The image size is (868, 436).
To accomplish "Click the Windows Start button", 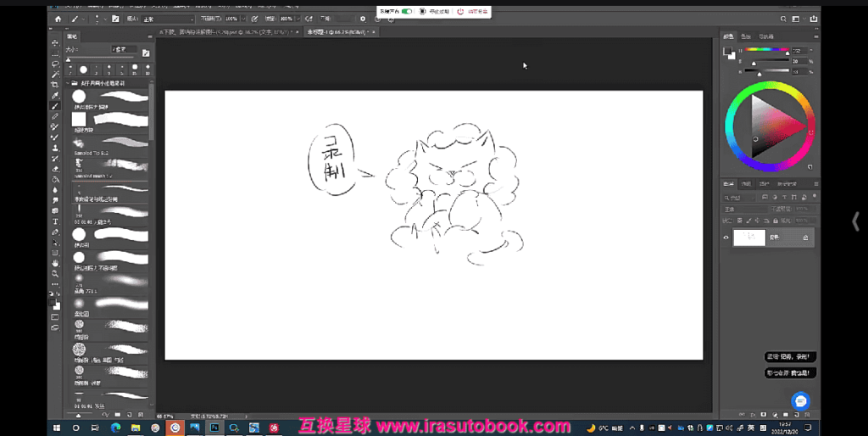I will tap(57, 428).
